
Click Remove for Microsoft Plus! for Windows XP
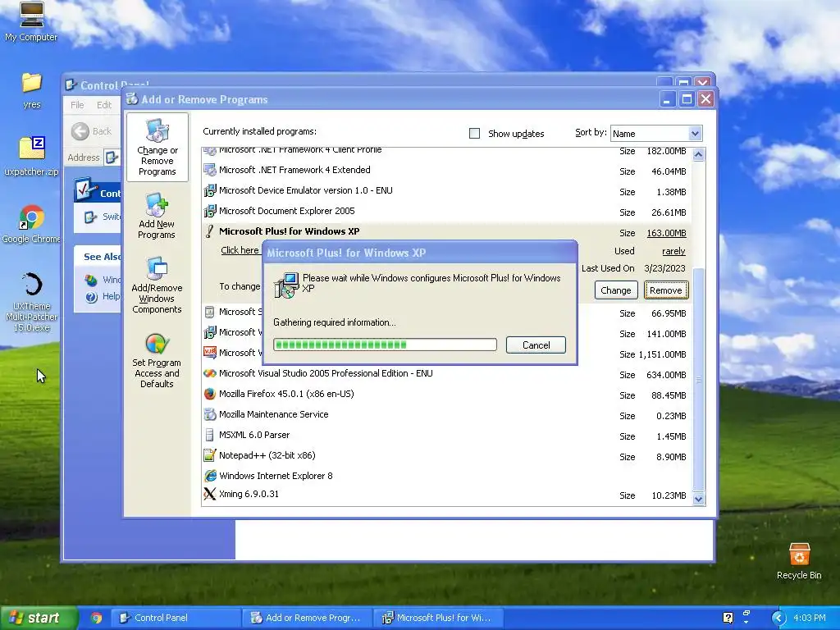click(666, 290)
